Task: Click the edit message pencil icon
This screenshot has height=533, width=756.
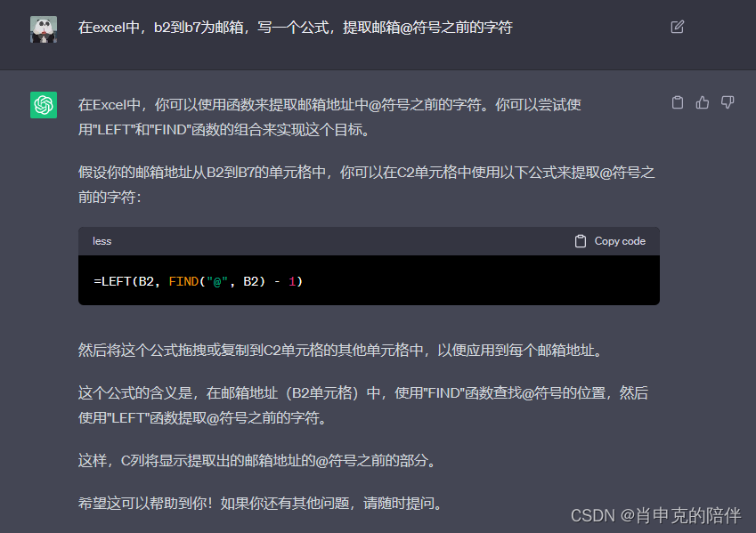Action: (x=677, y=27)
